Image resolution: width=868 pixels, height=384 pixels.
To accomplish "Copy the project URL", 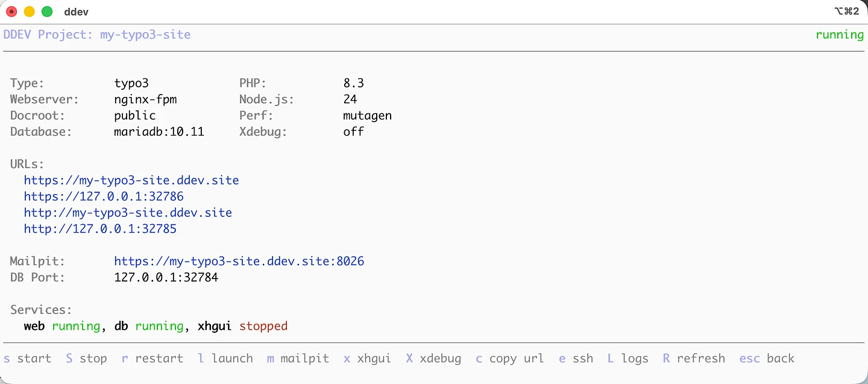I will coord(510,358).
